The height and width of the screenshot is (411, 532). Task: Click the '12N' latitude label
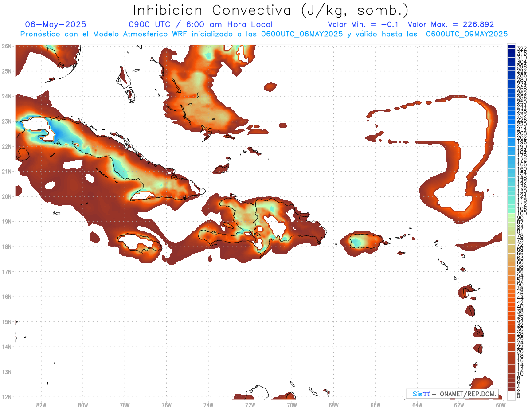tap(6, 397)
